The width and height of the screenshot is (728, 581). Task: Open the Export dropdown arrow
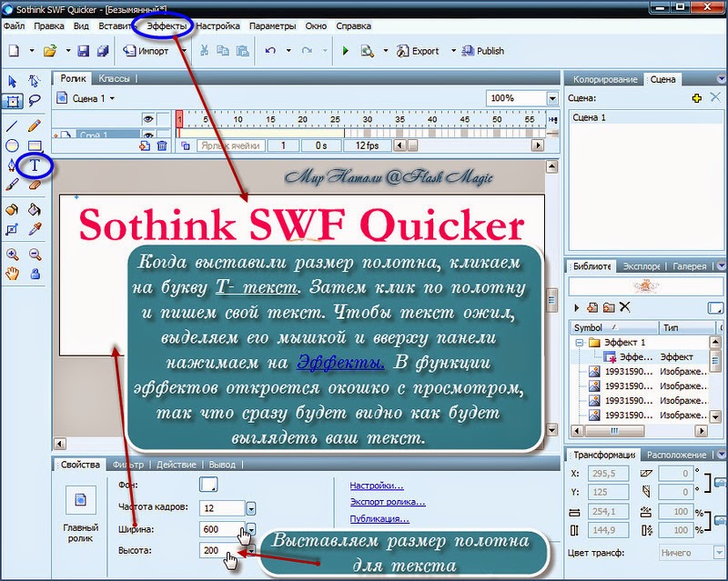[x=453, y=51]
